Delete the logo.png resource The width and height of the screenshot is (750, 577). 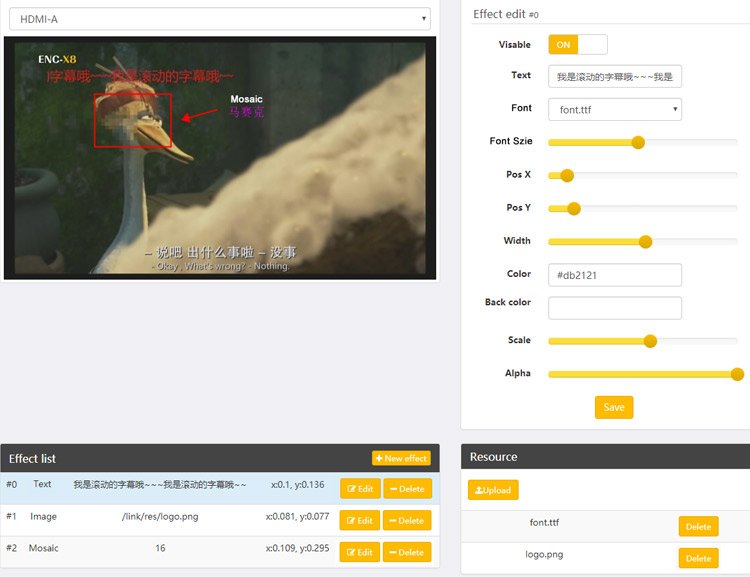point(698,558)
